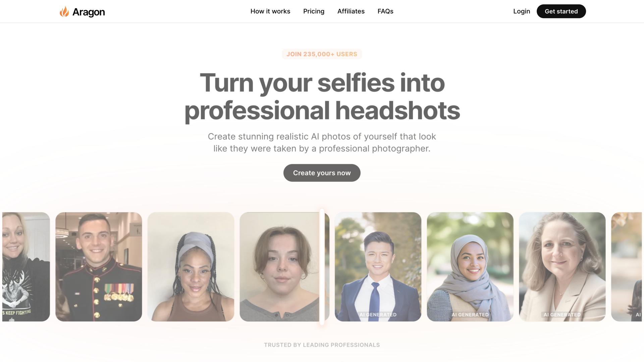Go to the Pricing page
The height and width of the screenshot is (362, 644).
click(314, 11)
